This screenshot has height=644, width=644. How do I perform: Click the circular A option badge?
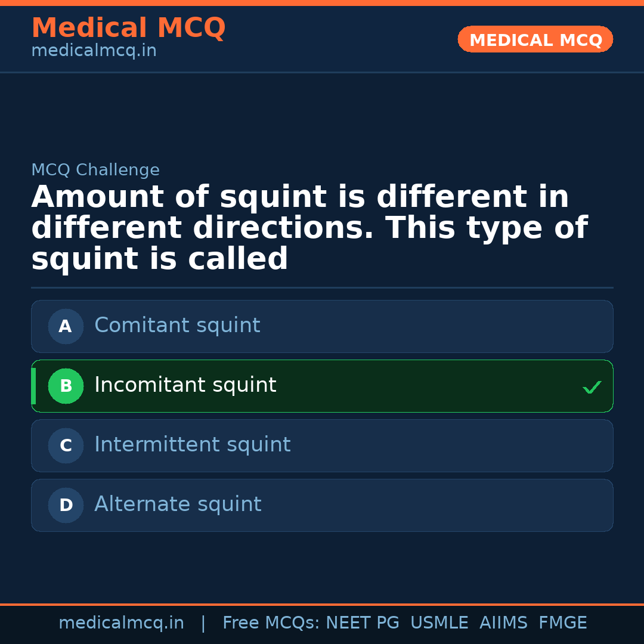[66, 326]
